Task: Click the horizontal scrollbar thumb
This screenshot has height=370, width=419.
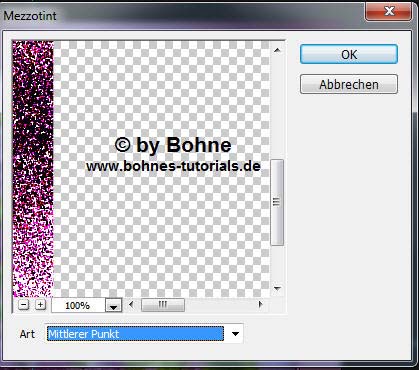Action: tap(163, 305)
